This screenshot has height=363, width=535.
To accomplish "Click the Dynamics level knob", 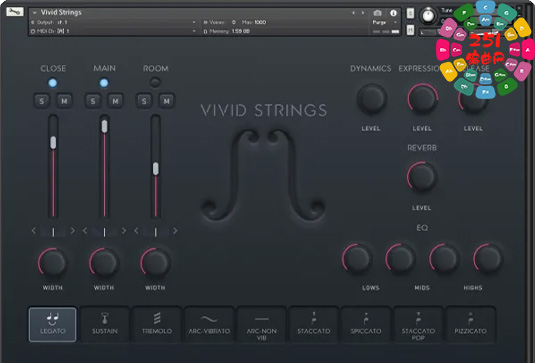I will pyautogui.click(x=372, y=99).
